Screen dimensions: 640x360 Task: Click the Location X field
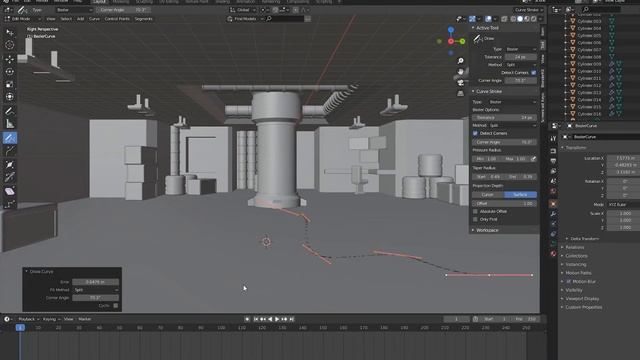623,158
